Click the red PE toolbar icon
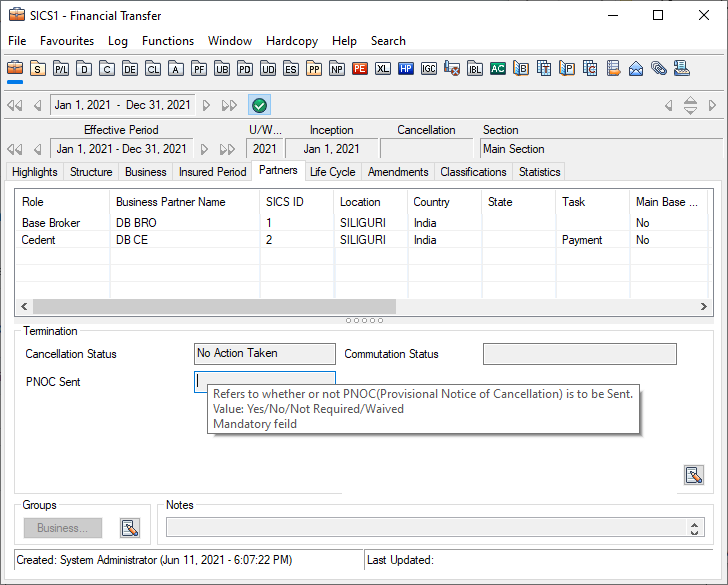 [x=360, y=69]
